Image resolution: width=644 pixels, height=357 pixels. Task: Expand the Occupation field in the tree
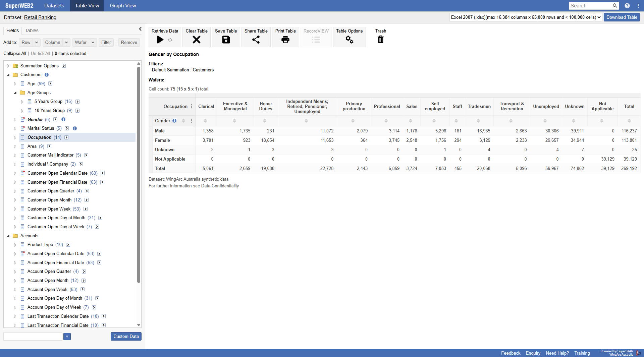[15, 137]
